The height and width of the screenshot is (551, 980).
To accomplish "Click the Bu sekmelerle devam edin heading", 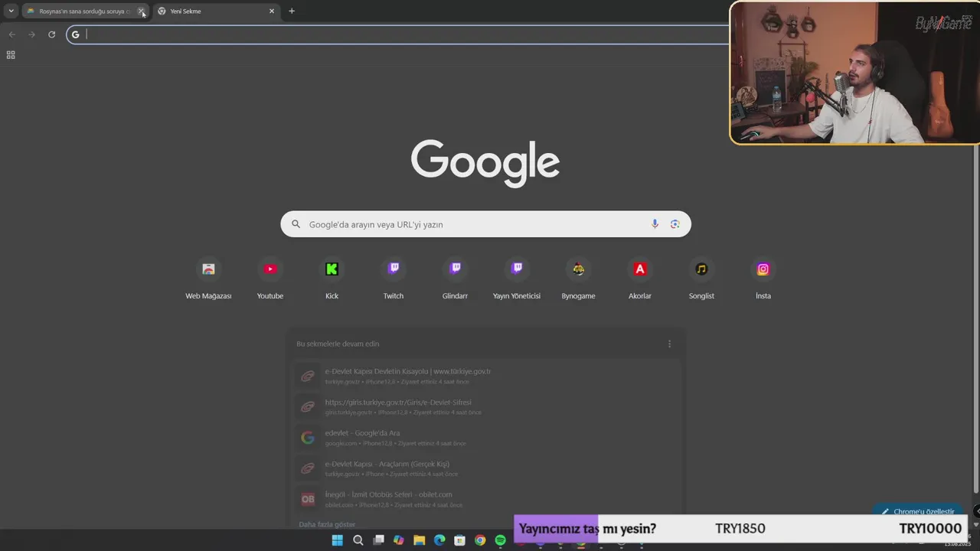I will point(338,344).
